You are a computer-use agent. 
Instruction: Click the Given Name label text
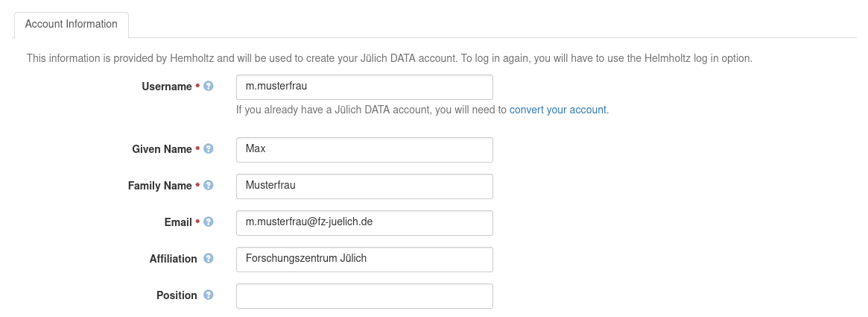click(x=162, y=150)
